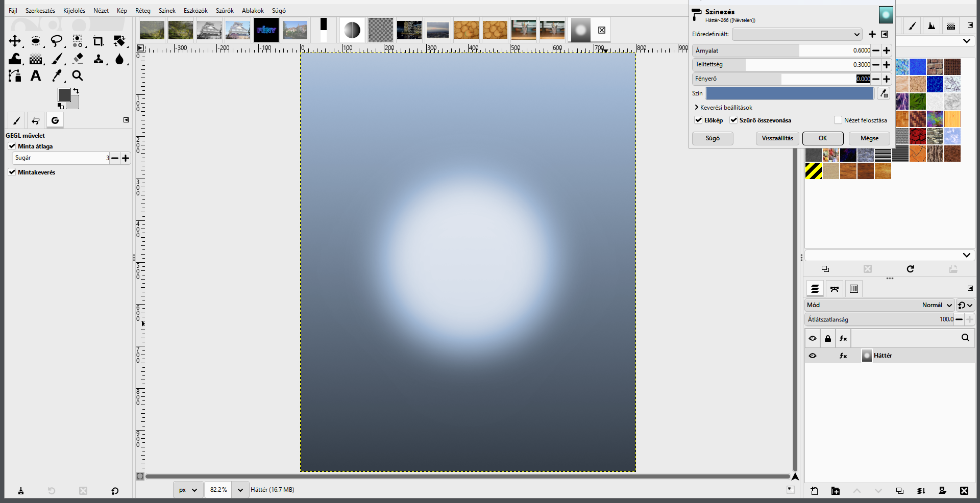This screenshot has width=980, height=503.
Task: Open the Szűrők menu
Action: (x=225, y=10)
